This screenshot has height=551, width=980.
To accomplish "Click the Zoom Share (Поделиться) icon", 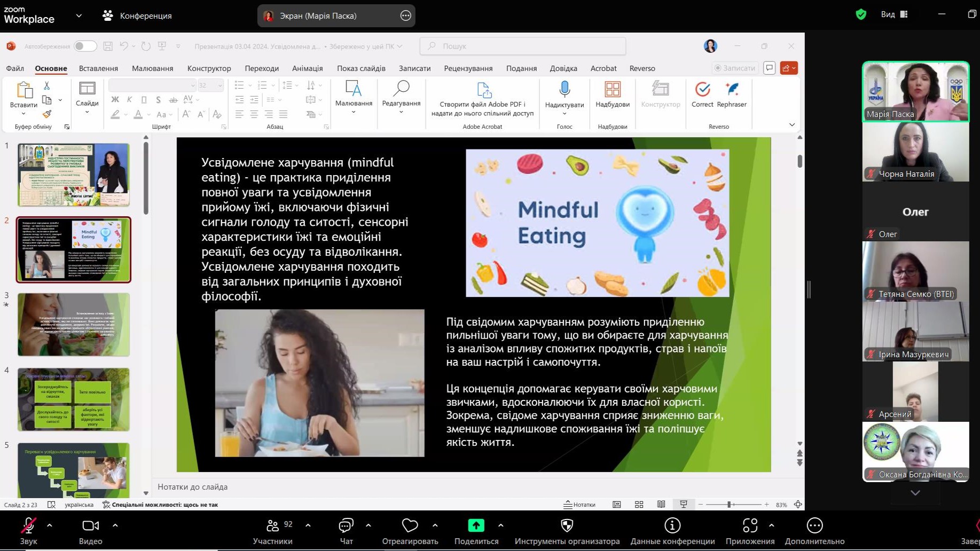I will coord(475,526).
